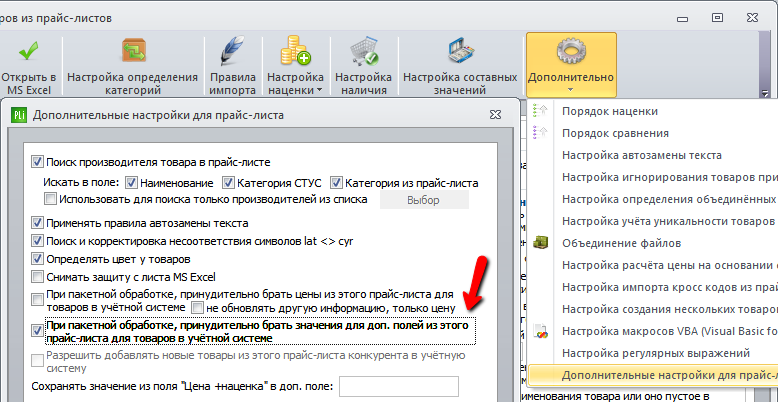Screen dimensions: 778x402
Task: Open category definition settings icon
Action: 133,51
